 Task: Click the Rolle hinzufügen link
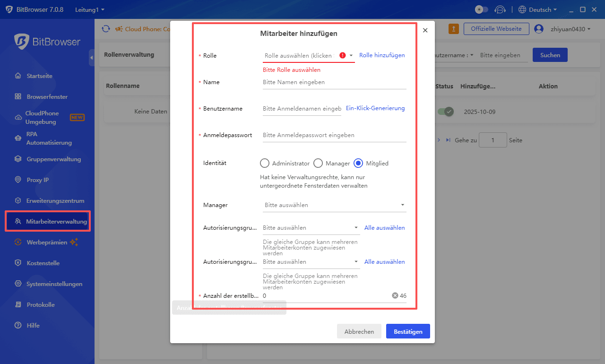(381, 55)
